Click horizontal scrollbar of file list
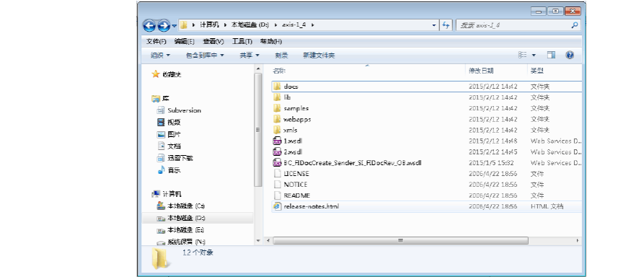Screen dimensions: 644x277 (x=400, y=240)
